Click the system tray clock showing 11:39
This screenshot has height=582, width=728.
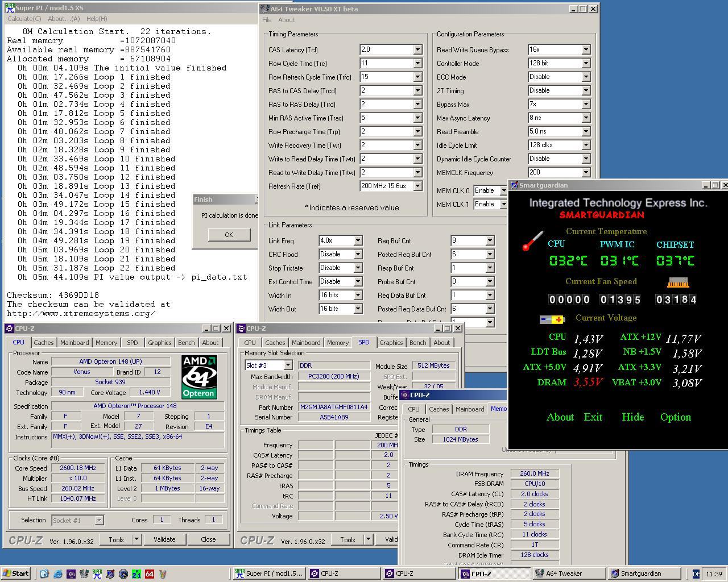pyautogui.click(x=713, y=574)
